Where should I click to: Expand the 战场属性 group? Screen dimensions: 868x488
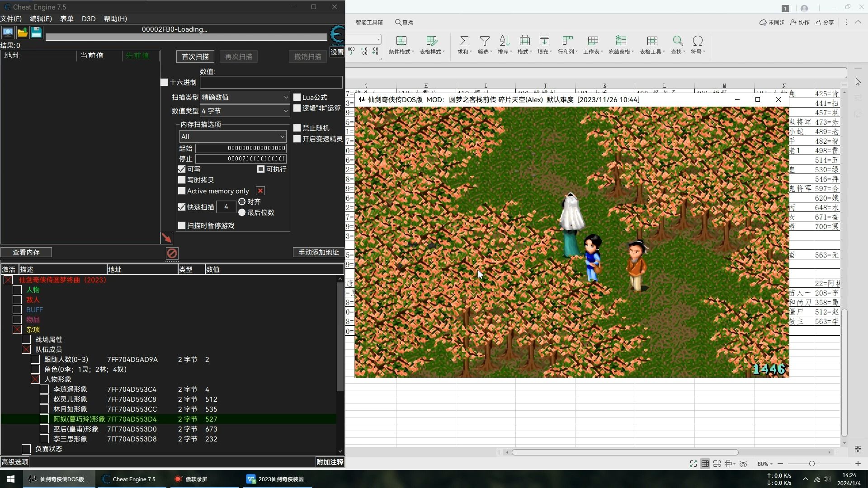(x=26, y=339)
